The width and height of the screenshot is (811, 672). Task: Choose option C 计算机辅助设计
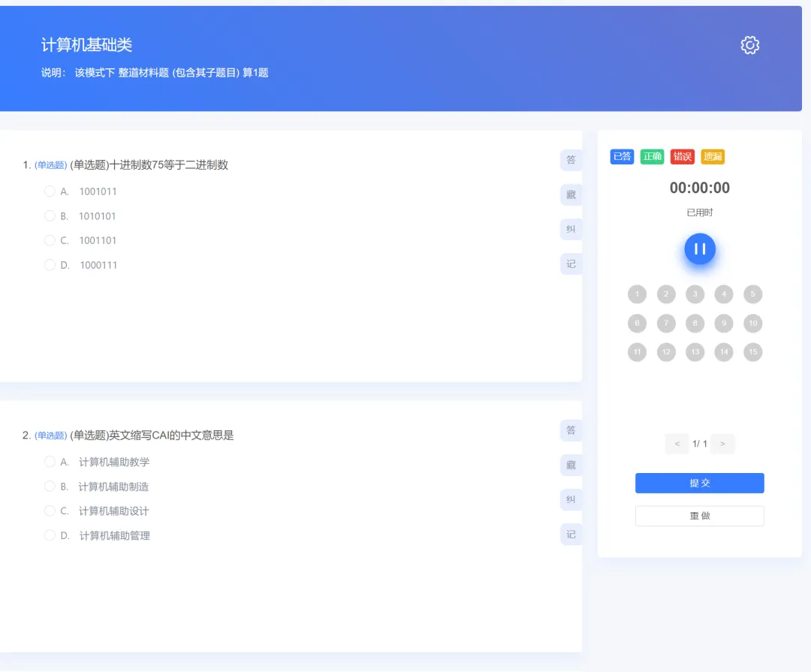[97, 511]
